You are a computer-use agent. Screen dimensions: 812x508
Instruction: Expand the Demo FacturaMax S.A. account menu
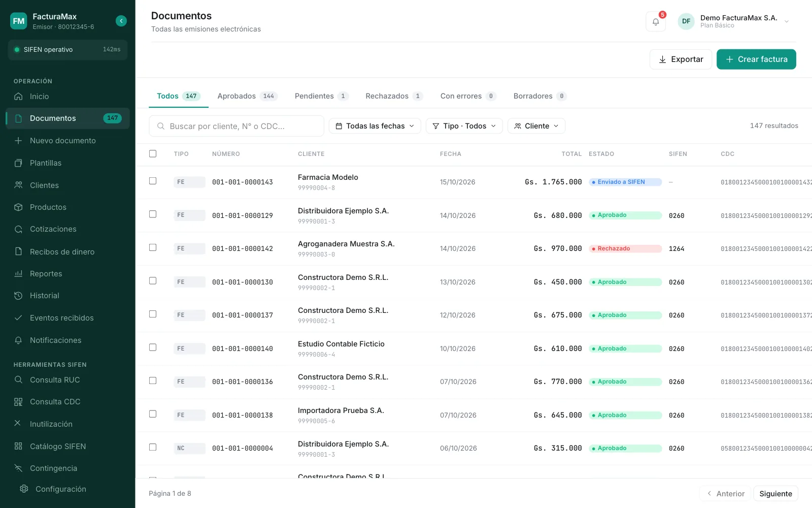[733, 21]
